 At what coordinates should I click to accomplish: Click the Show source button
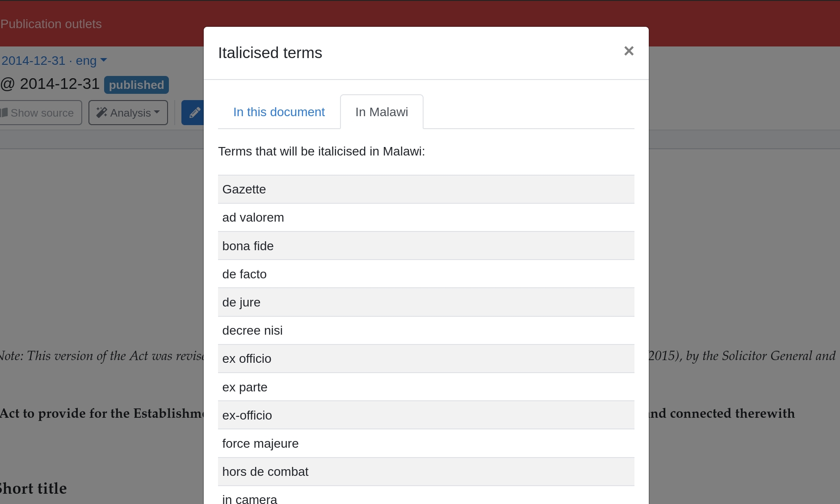[41, 113]
